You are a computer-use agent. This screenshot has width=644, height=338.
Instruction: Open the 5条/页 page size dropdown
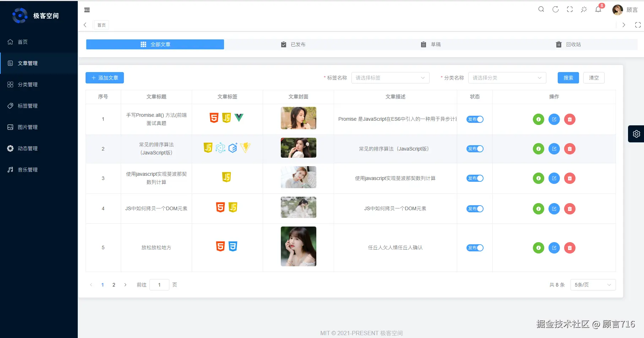[x=593, y=284]
